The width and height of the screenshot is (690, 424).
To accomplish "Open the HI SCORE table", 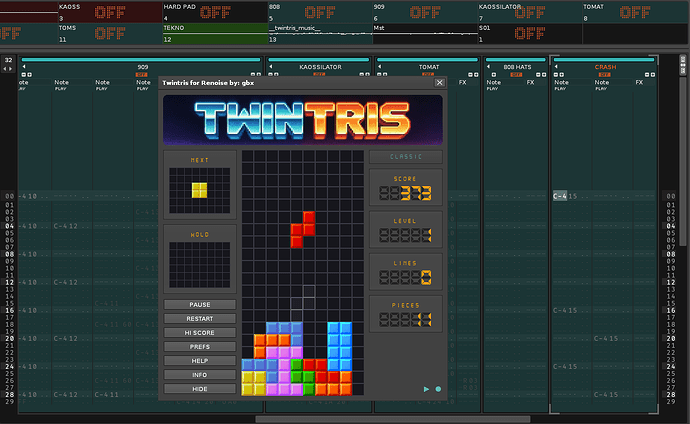I will 200,333.
